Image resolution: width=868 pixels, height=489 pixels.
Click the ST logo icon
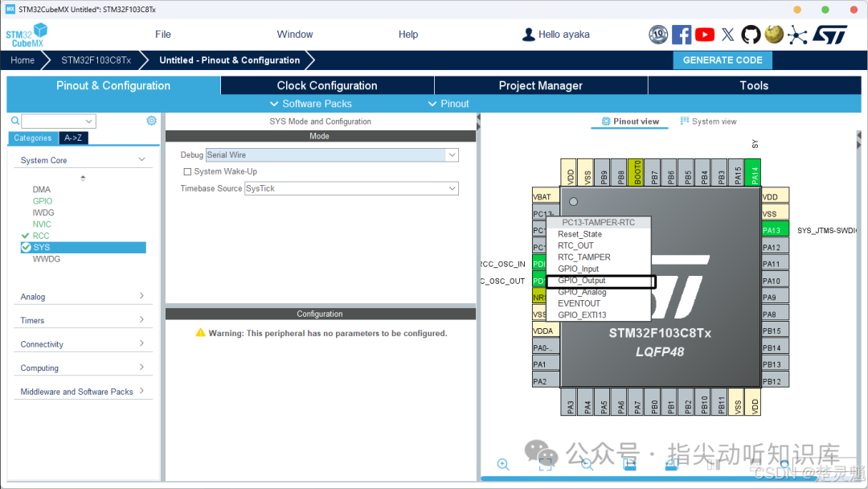(x=830, y=35)
